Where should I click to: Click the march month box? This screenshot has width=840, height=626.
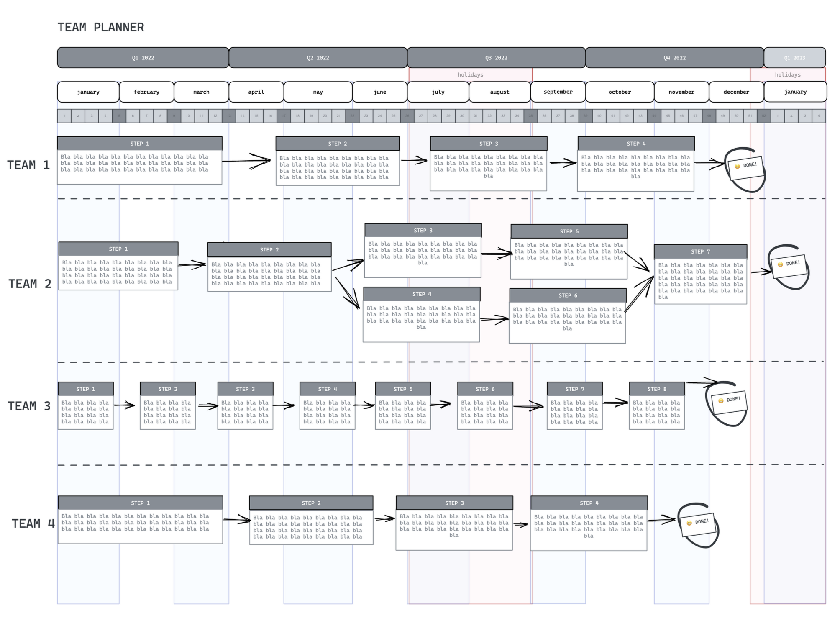[x=201, y=92]
